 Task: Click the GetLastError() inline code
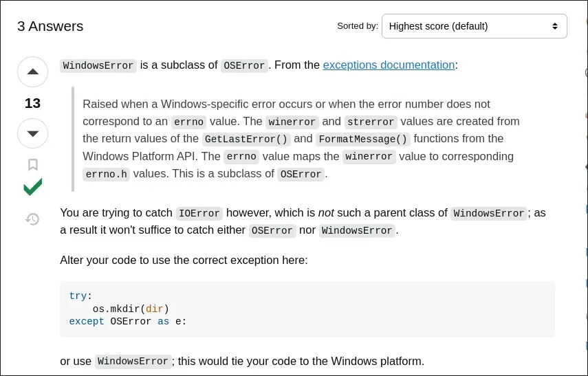[x=247, y=139]
